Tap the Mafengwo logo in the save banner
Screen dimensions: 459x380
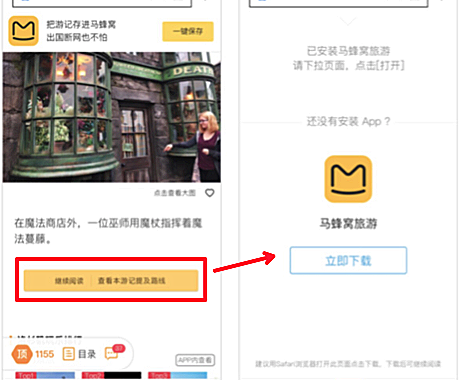coord(23,31)
